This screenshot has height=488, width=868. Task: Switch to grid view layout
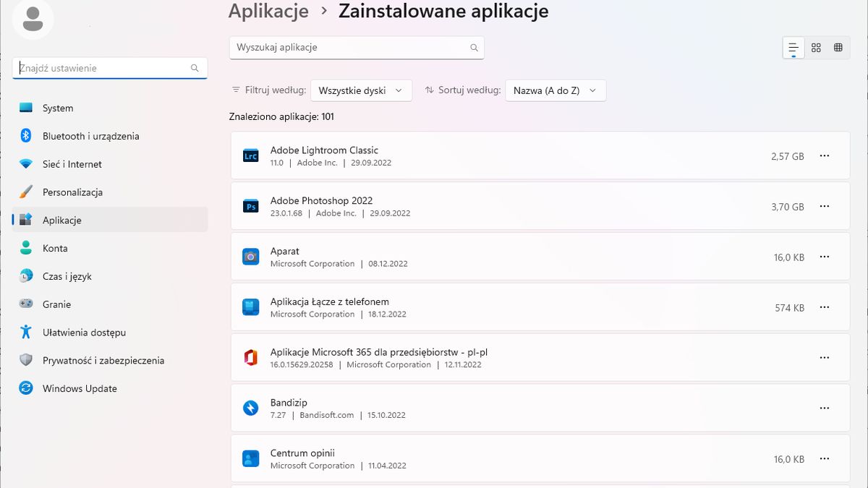816,47
